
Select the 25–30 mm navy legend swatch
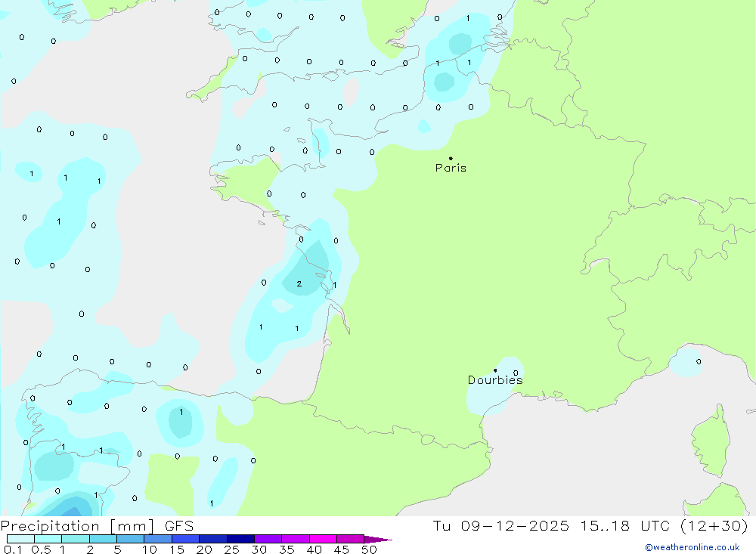[240, 539]
